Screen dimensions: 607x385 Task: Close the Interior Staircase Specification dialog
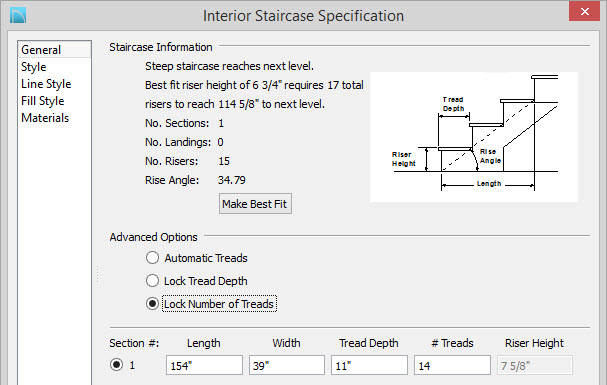pos(585,11)
